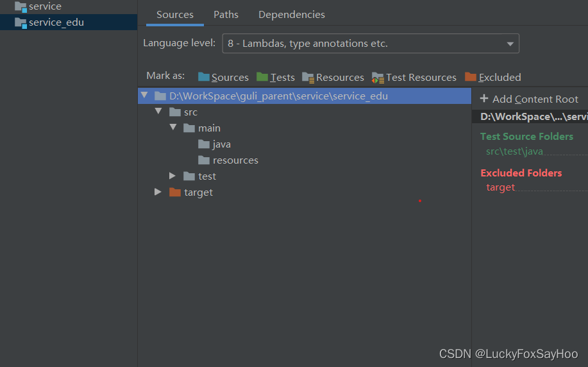Mark folder as Test Resources
This screenshot has width=588, height=367.
point(414,77)
